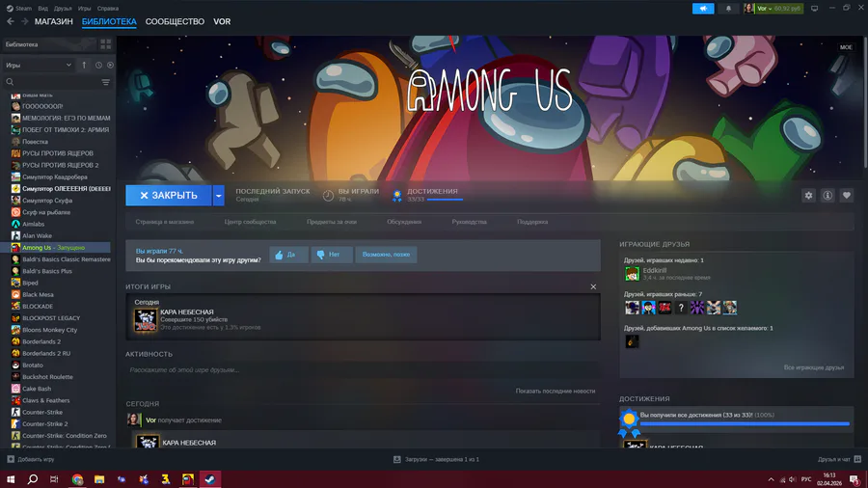Click thumbs-down Нет recommendation button
The height and width of the screenshot is (488, 868).
click(x=332, y=255)
